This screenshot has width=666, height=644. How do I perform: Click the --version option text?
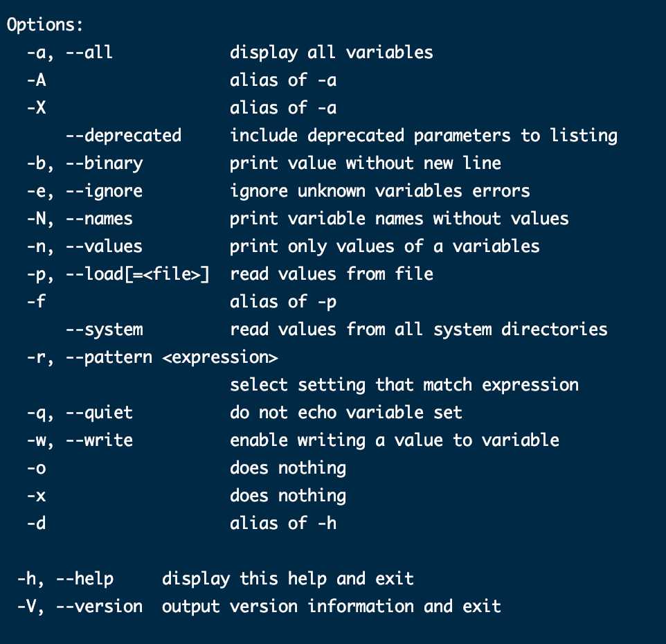[x=100, y=607]
